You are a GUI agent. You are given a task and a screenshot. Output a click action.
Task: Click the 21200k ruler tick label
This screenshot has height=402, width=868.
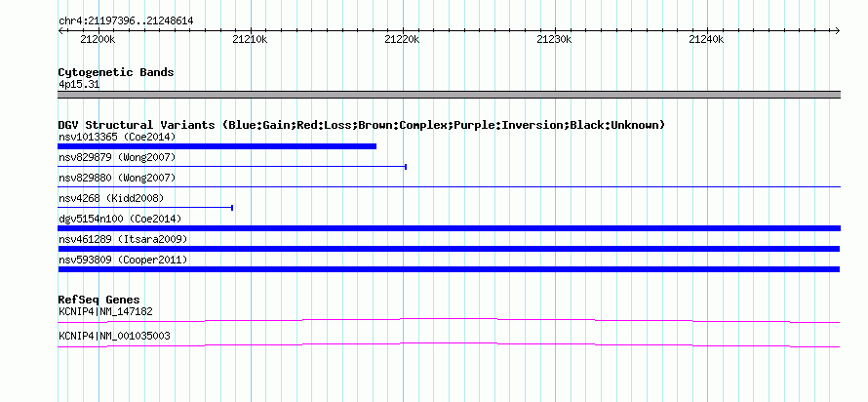coord(98,39)
